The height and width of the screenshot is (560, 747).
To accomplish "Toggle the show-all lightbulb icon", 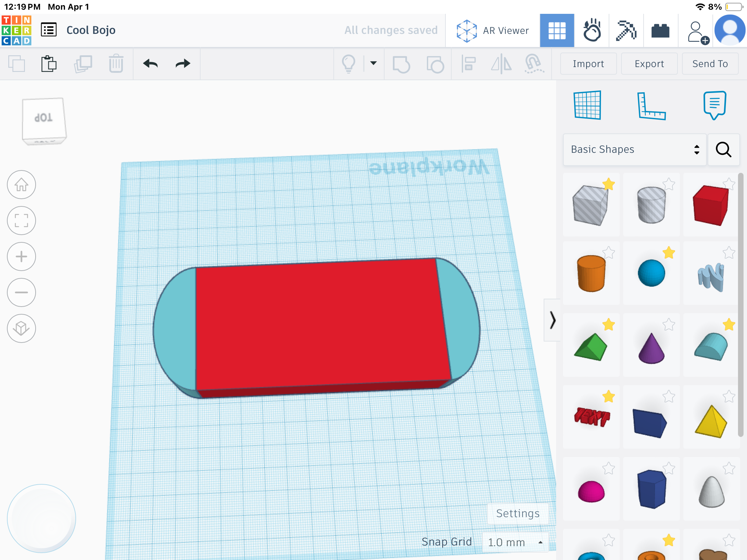I will coord(349,64).
